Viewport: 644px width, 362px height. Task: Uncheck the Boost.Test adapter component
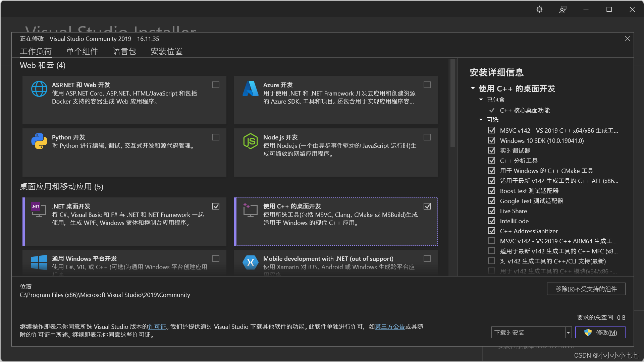click(492, 191)
